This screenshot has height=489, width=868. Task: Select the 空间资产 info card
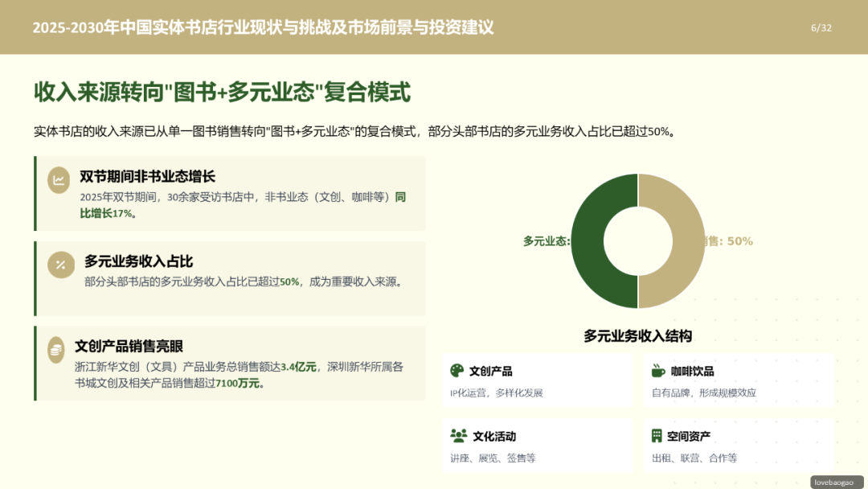coord(739,444)
